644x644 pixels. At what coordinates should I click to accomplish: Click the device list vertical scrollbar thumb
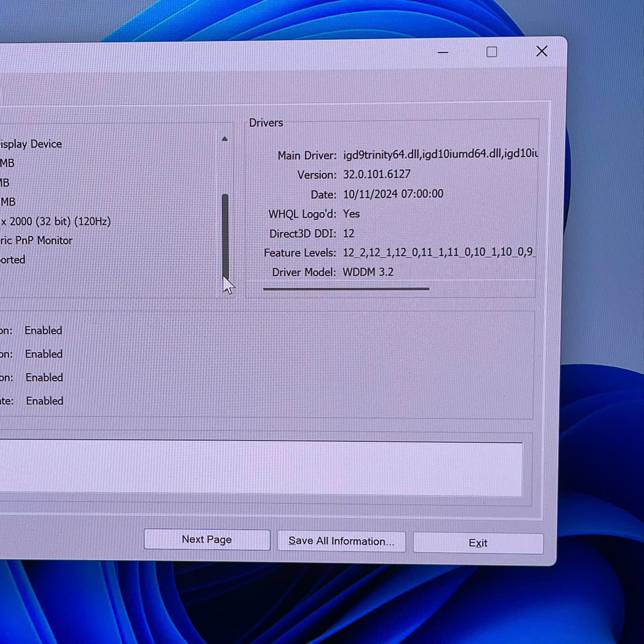(x=225, y=237)
